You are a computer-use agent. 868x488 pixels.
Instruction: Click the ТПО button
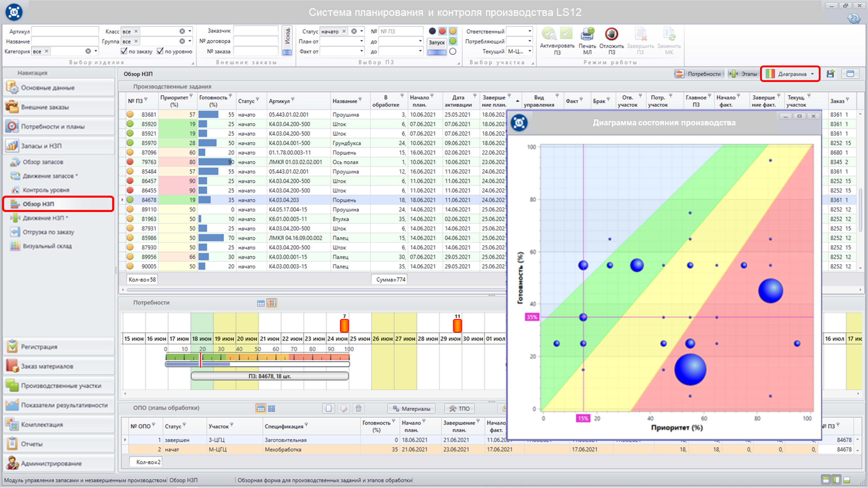pos(460,409)
